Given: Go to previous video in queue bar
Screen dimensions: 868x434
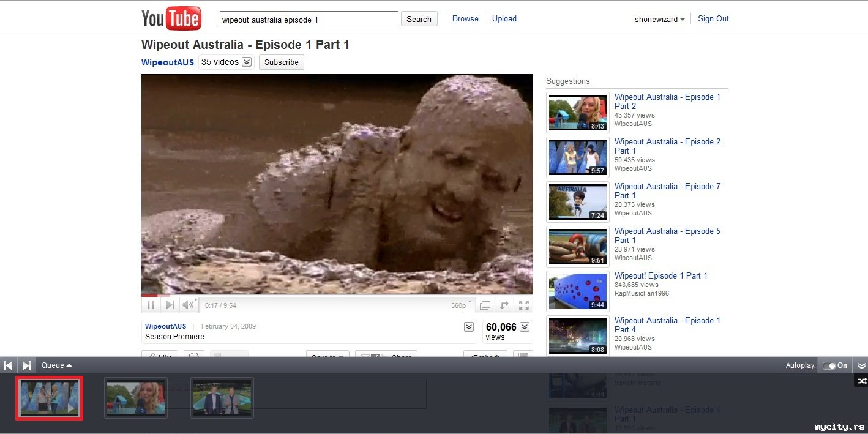Looking at the screenshot, I should pos(9,365).
